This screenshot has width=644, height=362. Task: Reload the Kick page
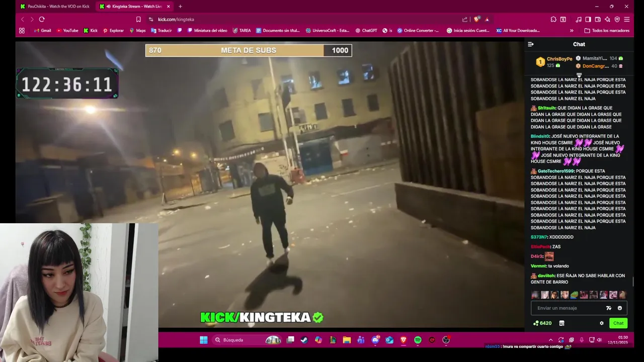click(42, 19)
